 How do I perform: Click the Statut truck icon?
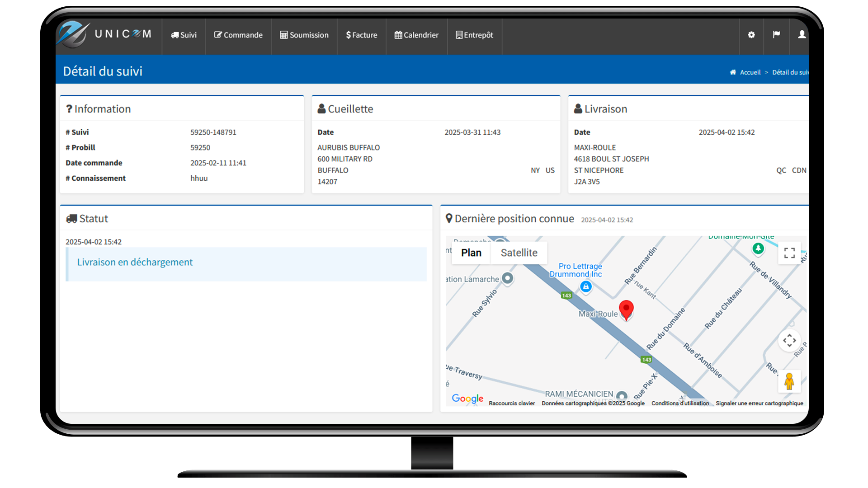[x=71, y=219]
